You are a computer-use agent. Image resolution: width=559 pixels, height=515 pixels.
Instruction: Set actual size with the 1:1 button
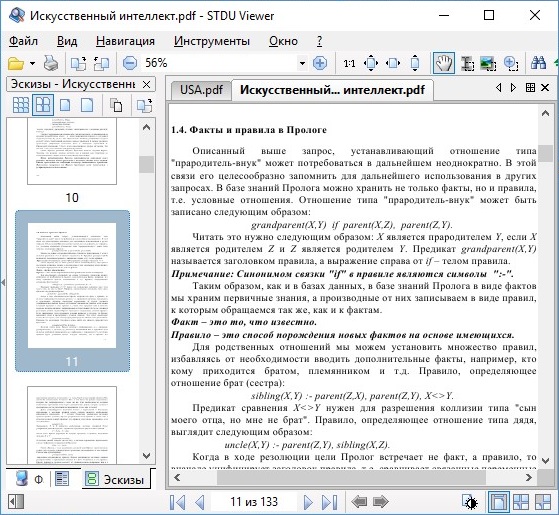coord(349,64)
